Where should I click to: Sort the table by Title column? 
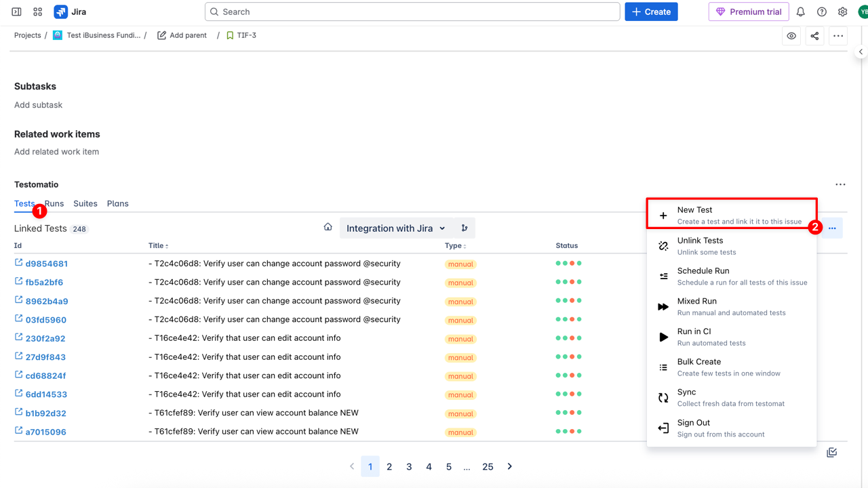tap(159, 246)
